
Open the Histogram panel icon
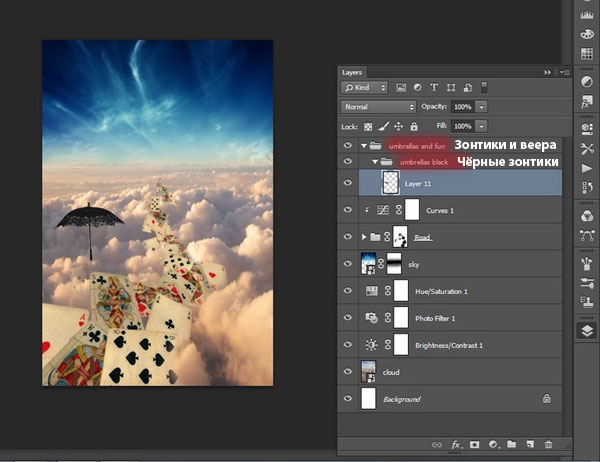tap(587, 15)
